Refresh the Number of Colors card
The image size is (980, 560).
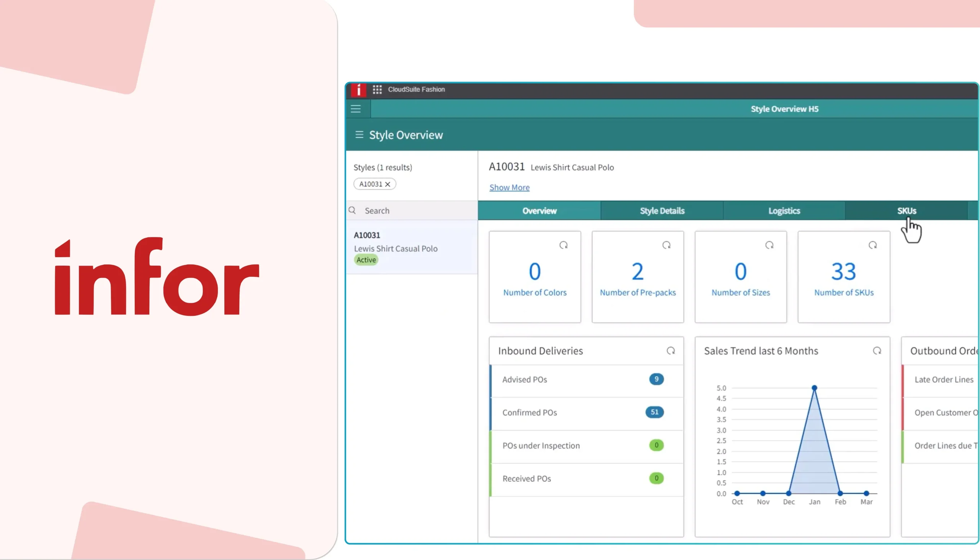[x=563, y=245]
